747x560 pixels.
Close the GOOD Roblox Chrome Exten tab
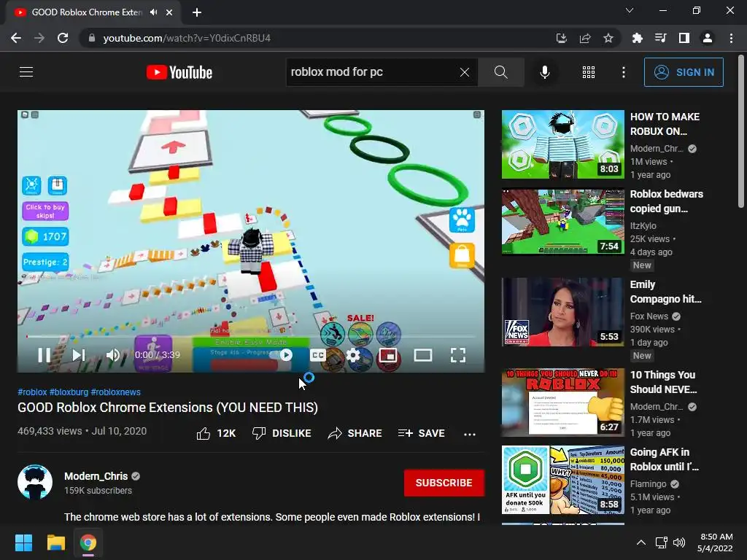(x=169, y=12)
